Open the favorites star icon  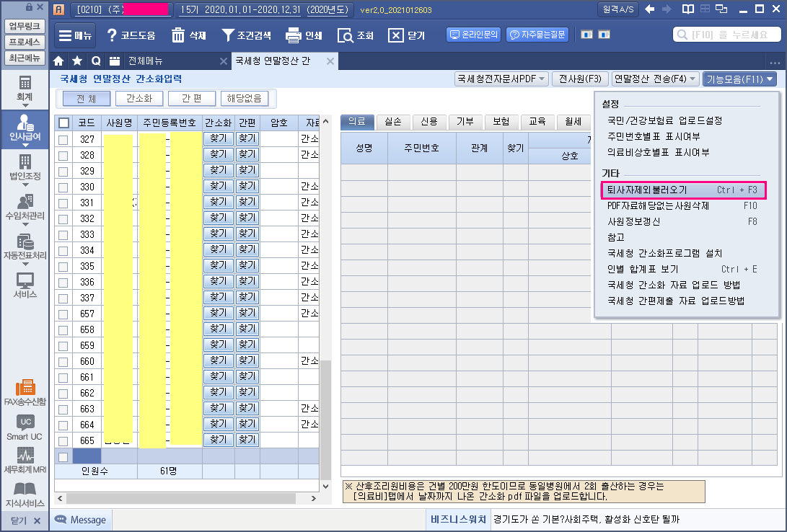[76, 61]
